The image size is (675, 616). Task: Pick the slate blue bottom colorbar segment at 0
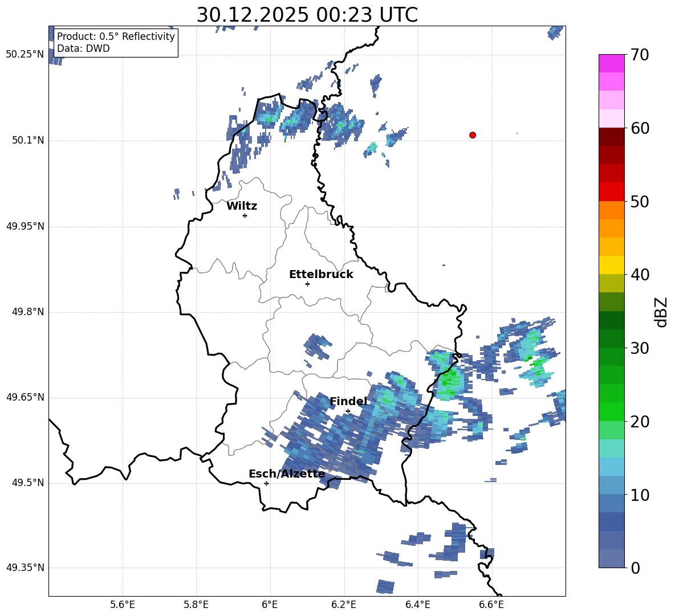tap(611, 558)
